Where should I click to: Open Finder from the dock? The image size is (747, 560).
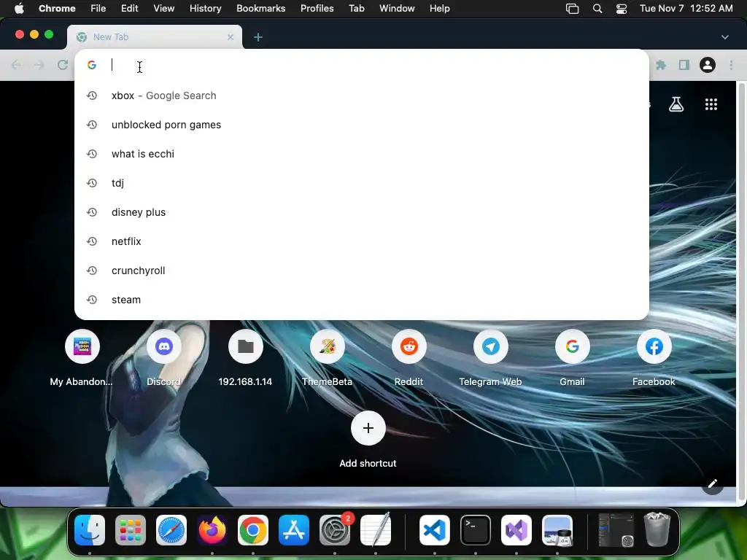(90, 530)
